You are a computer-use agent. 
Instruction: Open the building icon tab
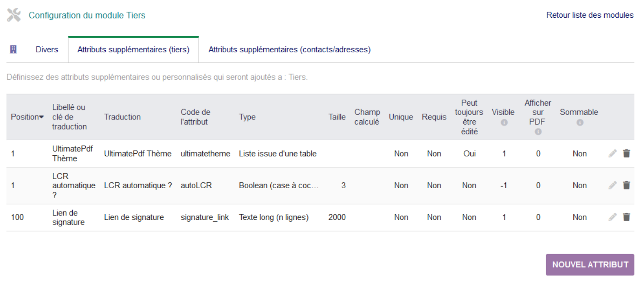[13, 49]
